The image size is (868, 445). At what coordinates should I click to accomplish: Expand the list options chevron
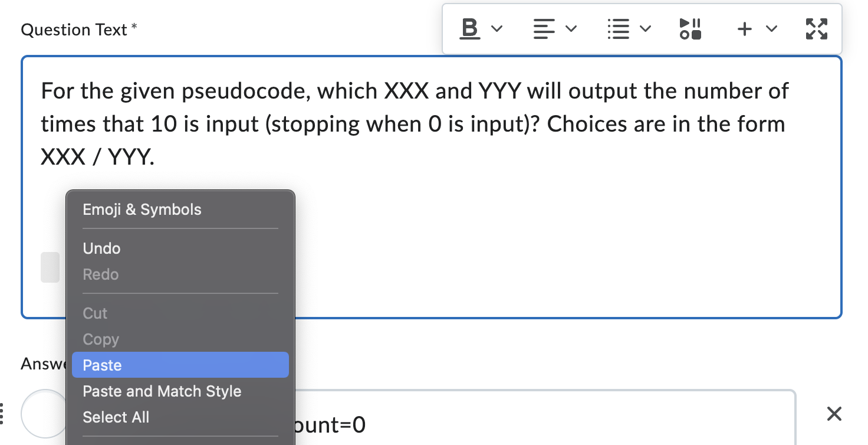click(x=645, y=28)
